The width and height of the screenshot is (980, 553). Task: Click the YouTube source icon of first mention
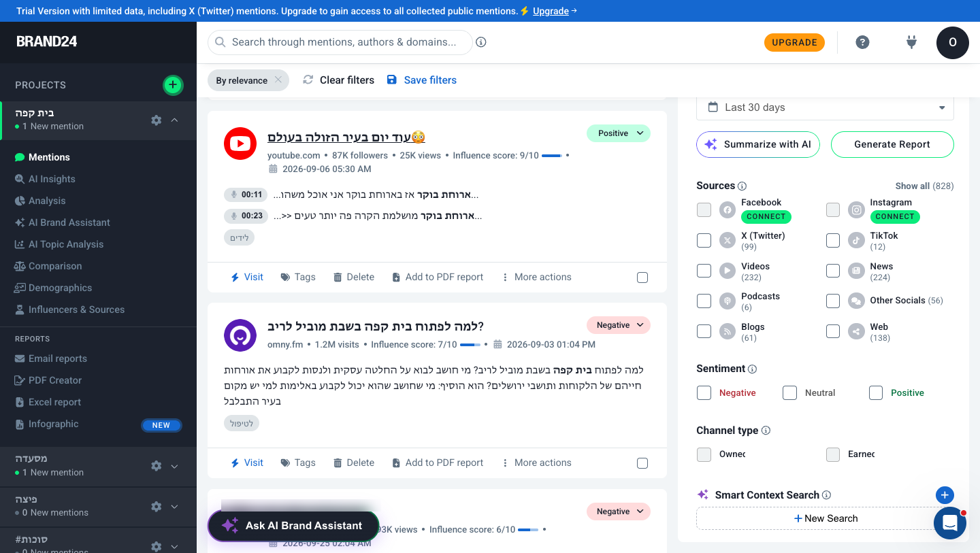(240, 144)
